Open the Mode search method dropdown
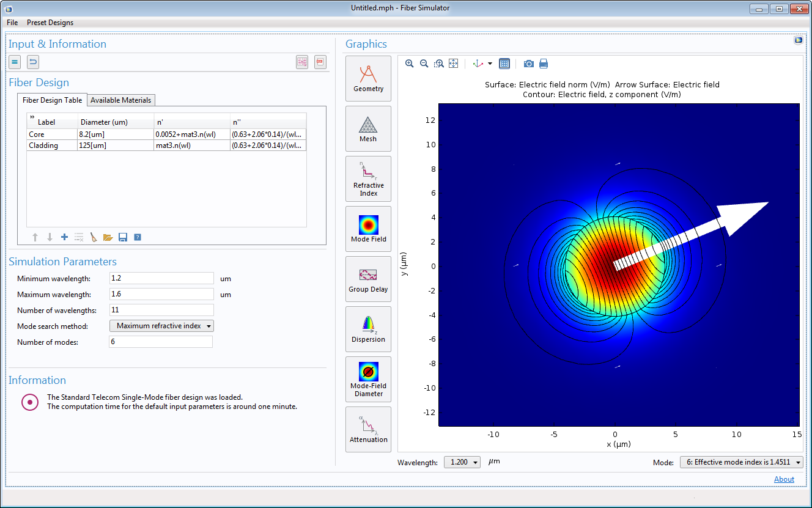 161,326
